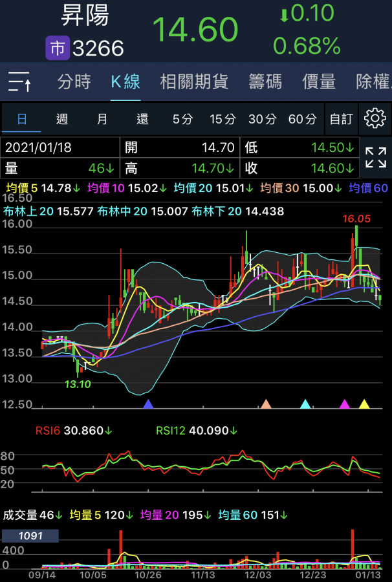Choose the 60分 interval
This screenshot has width=392, height=582.
point(302,119)
